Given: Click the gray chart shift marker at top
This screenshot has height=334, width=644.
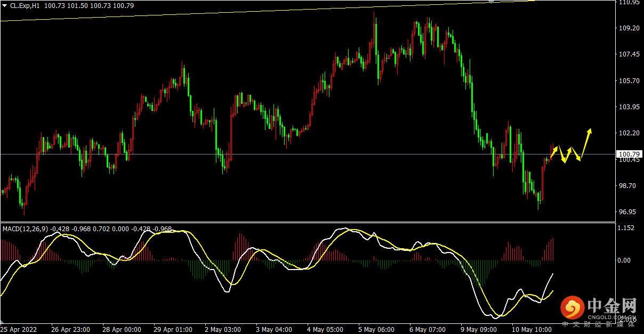Looking at the screenshot, I should 490,2.
